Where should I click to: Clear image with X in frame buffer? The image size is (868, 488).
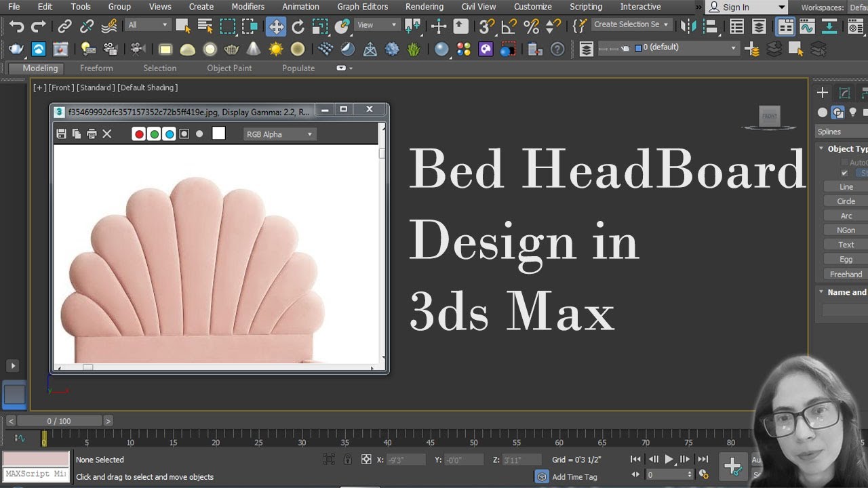(107, 134)
